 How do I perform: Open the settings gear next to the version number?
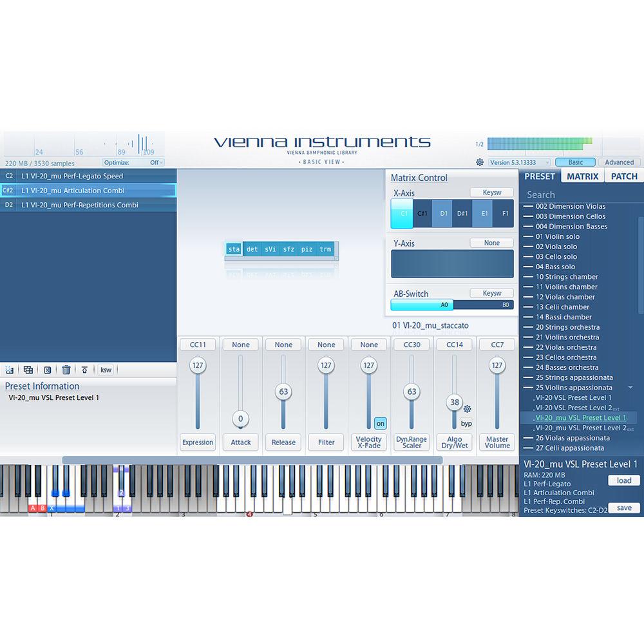coord(478,162)
